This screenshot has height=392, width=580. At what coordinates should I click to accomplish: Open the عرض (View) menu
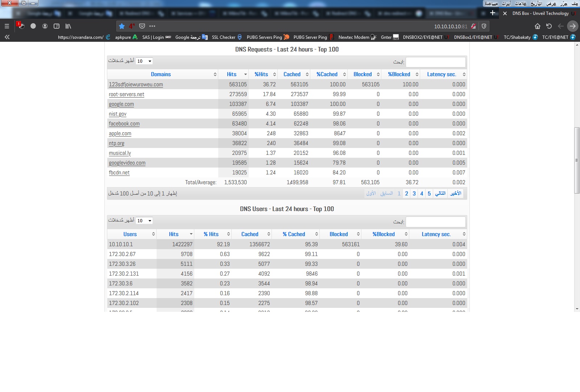[551, 4]
